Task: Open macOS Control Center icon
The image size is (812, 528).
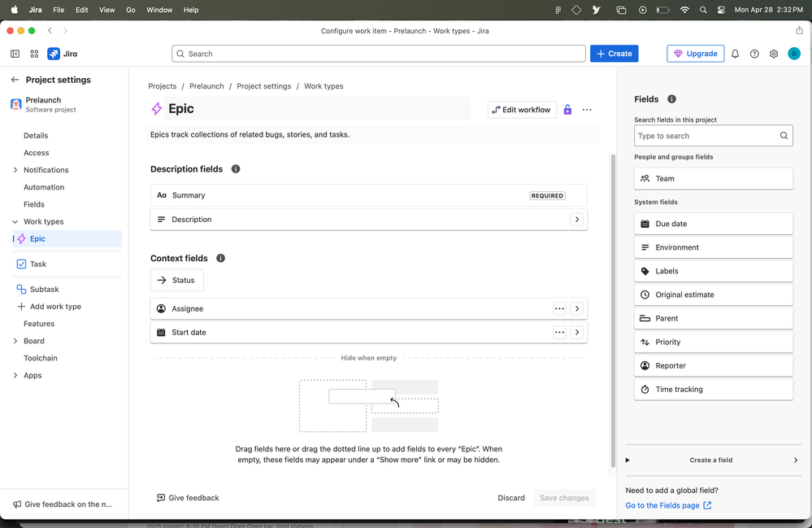Action: pyautogui.click(x=722, y=10)
